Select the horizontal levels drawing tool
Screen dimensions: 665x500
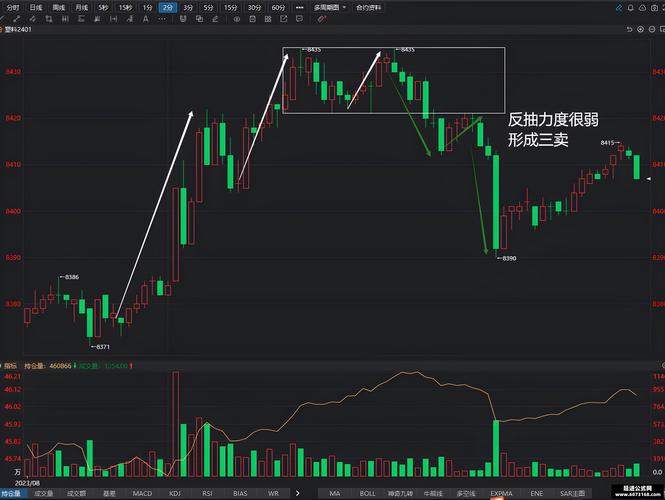(x=81, y=19)
